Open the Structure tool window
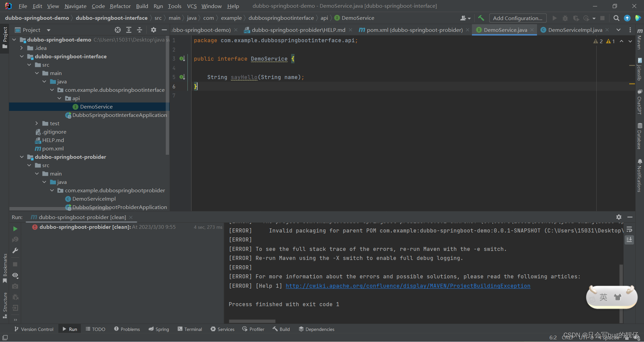The height and width of the screenshot is (342, 644). [5, 305]
